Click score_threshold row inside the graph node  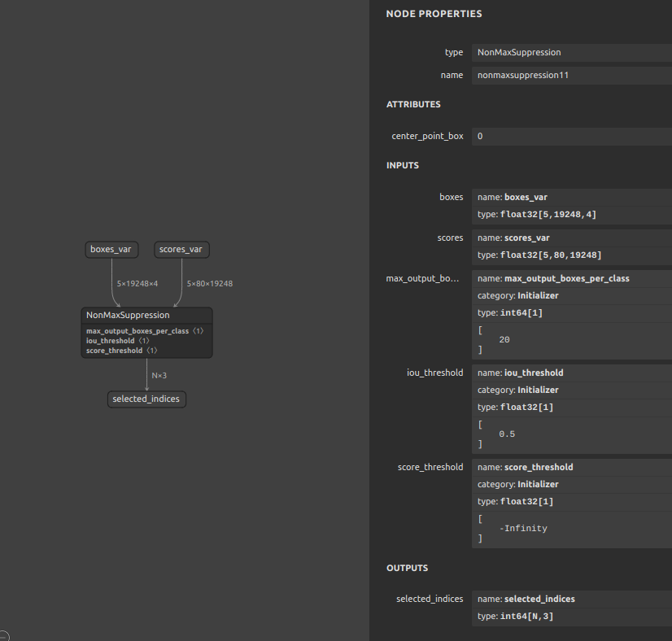click(x=122, y=351)
